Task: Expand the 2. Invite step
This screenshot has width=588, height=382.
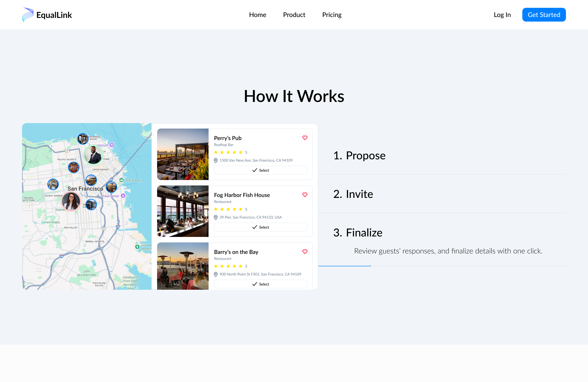Action: pyautogui.click(x=353, y=194)
